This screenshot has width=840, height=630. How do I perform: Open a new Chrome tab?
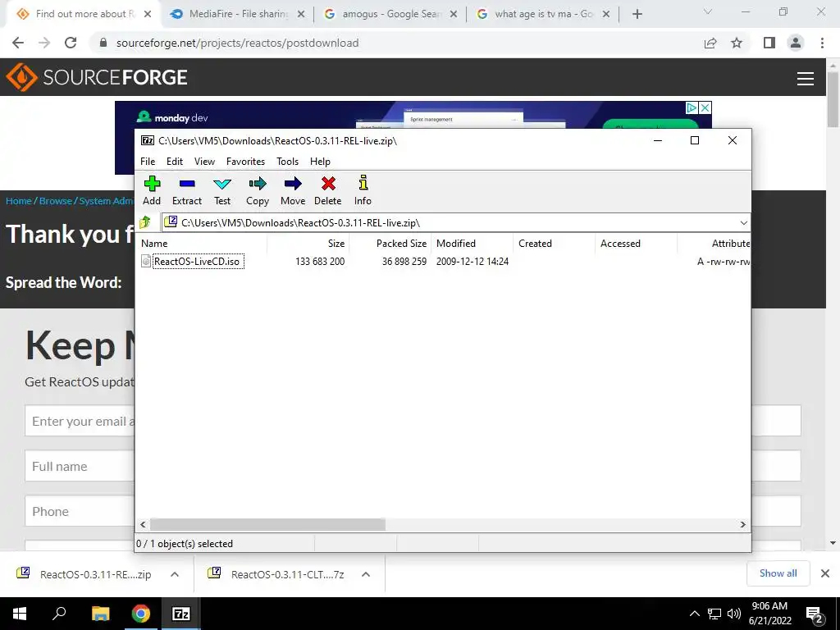click(x=637, y=14)
